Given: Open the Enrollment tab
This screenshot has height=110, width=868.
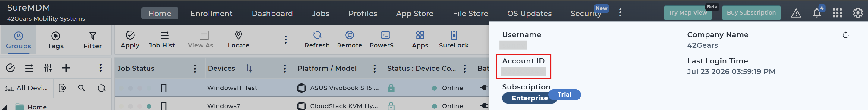Looking at the screenshot, I should point(211,13).
